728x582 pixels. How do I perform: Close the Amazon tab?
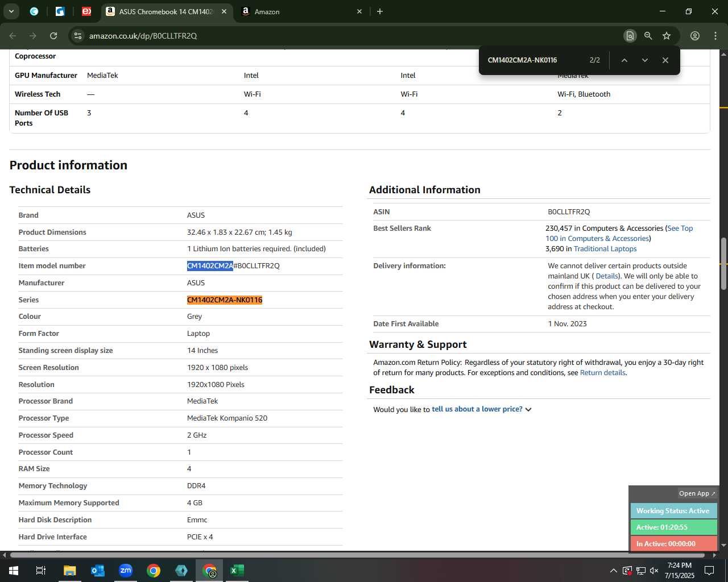tap(359, 11)
